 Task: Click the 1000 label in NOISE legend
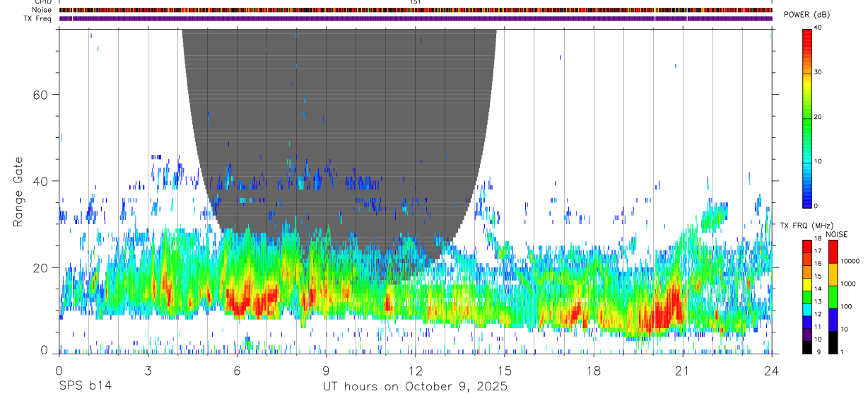(x=849, y=284)
